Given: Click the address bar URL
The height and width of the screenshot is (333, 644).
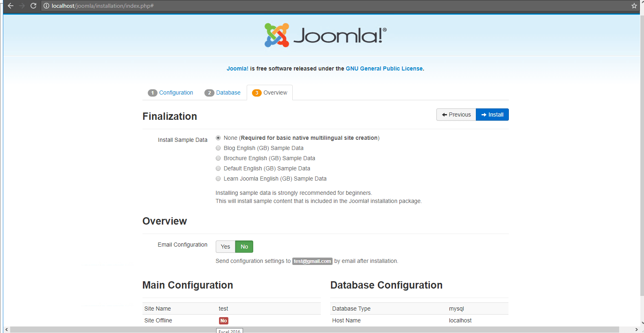Looking at the screenshot, I should click(x=103, y=6).
